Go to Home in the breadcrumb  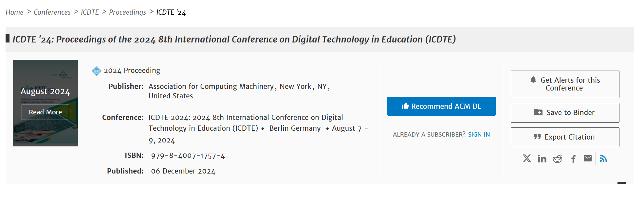[x=15, y=12]
